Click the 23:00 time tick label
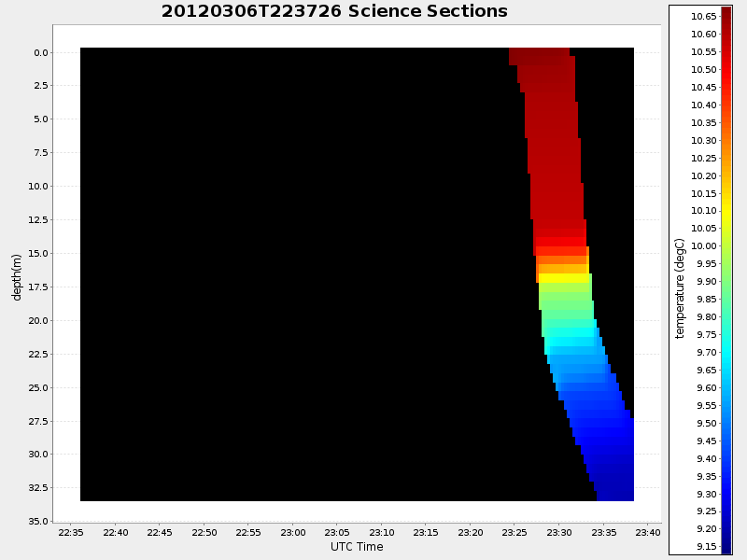747x560 pixels. tap(293, 532)
